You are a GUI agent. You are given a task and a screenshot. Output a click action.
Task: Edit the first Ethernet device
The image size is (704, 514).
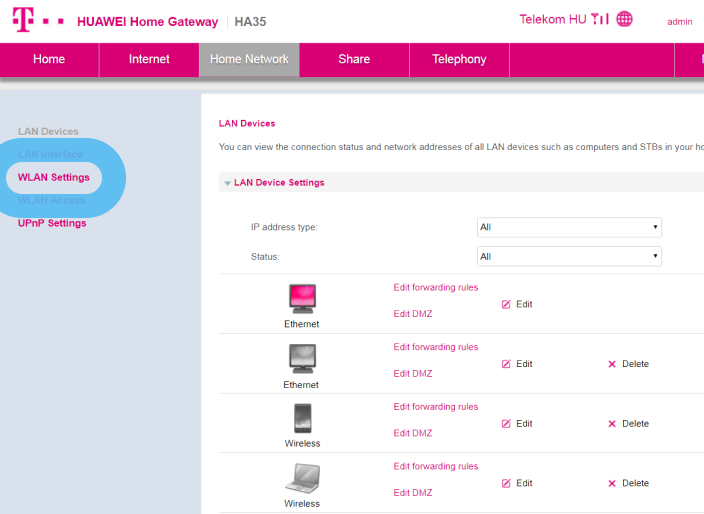pyautogui.click(x=517, y=304)
